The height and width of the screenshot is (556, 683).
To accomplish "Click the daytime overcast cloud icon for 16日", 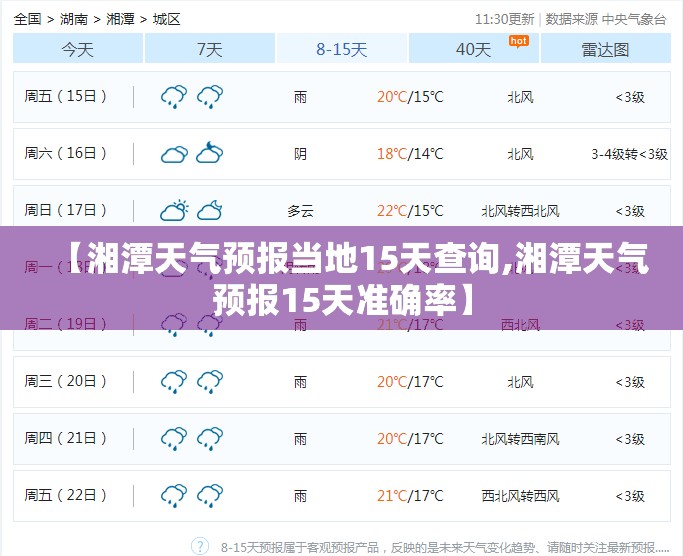I will point(174,154).
